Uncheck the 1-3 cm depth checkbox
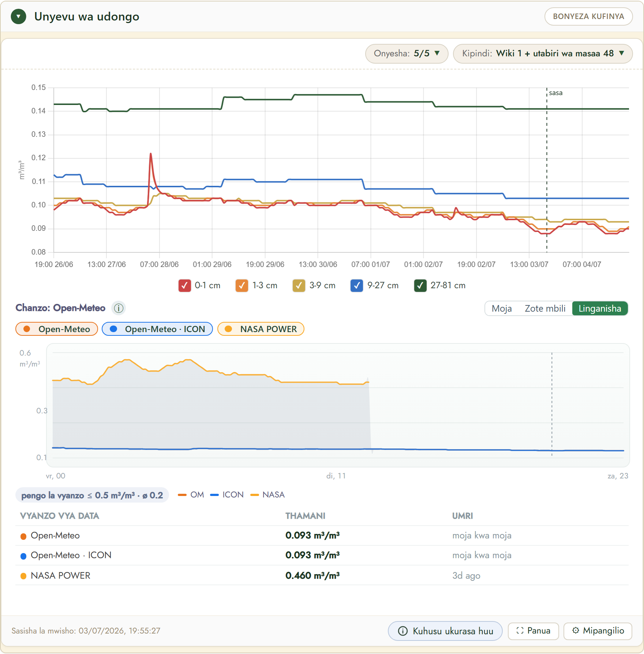The image size is (644, 654). [241, 286]
